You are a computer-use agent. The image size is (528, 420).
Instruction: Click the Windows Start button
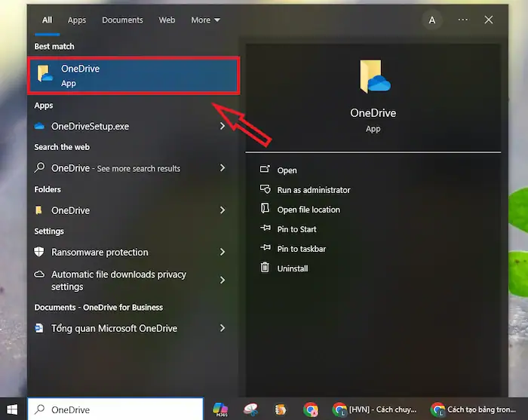click(x=13, y=409)
